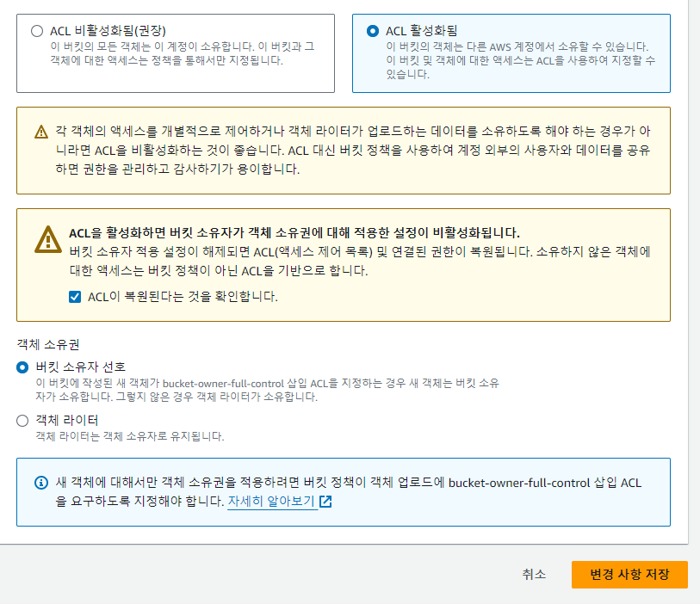Click the 변경 사항 저장 button
Viewport: 700px width, 604px height.
click(x=629, y=574)
